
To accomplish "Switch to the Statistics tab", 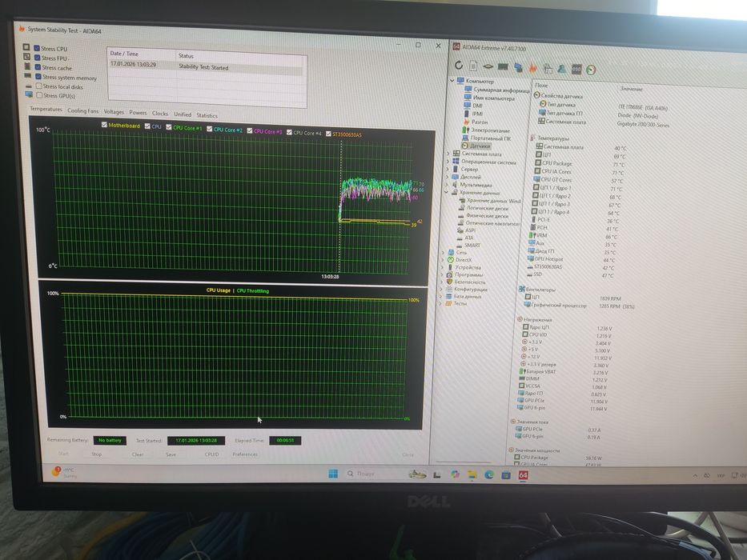I will point(207,115).
